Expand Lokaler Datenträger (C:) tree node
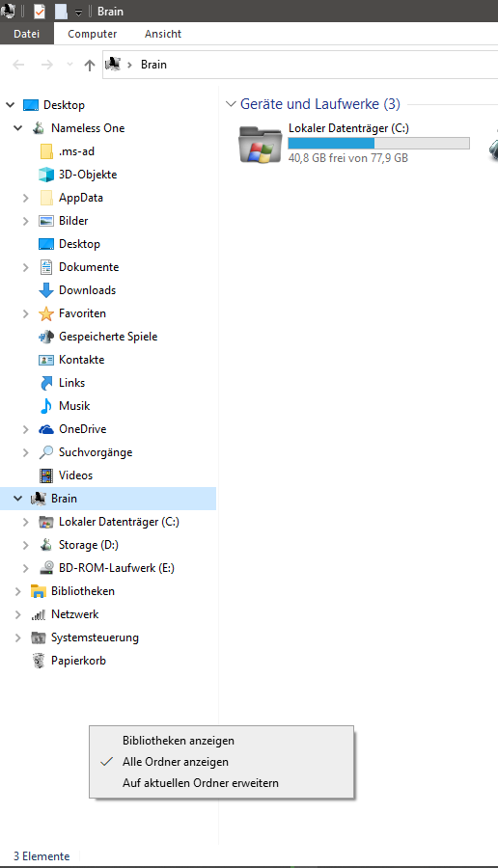This screenshot has width=498, height=868. click(x=25, y=522)
